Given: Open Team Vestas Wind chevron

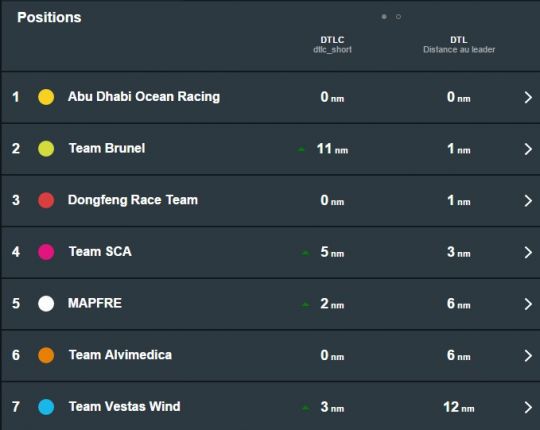Looking at the screenshot, I should (x=528, y=407).
